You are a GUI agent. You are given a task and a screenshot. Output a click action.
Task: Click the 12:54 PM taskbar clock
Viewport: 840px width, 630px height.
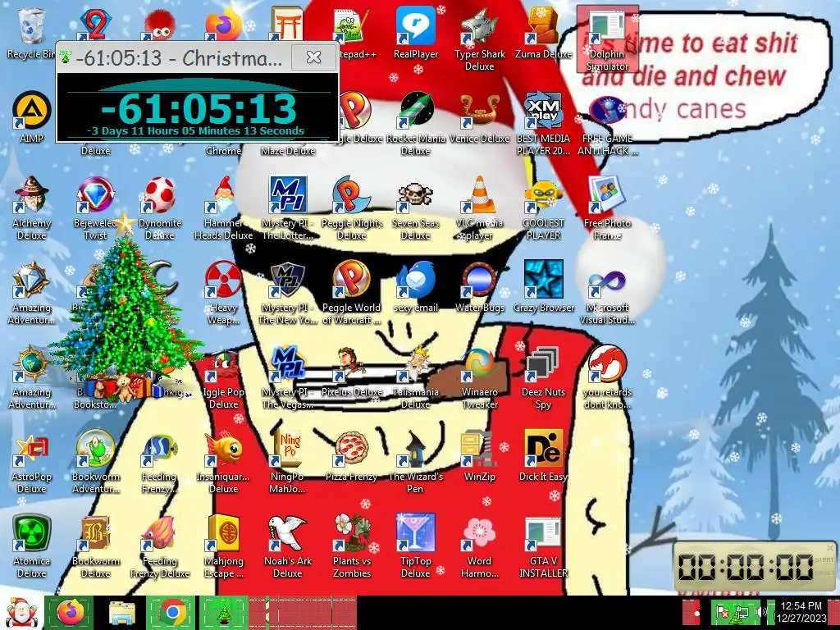[x=801, y=612]
